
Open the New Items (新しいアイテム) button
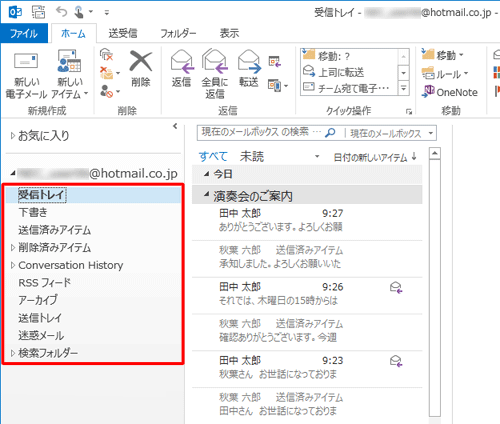tap(69, 74)
